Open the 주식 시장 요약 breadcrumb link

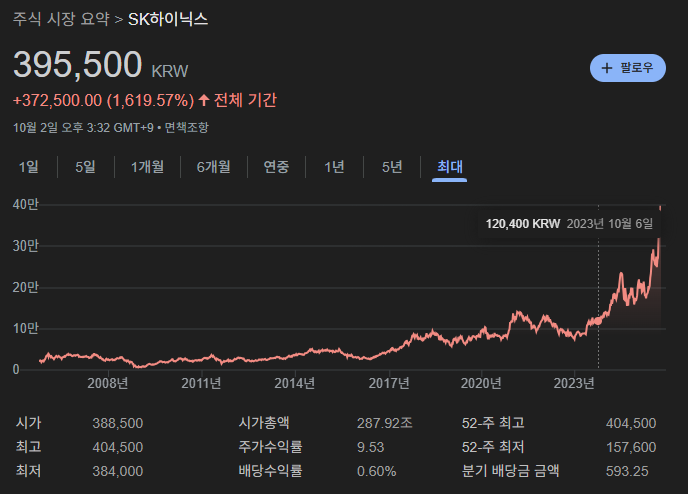click(x=61, y=19)
